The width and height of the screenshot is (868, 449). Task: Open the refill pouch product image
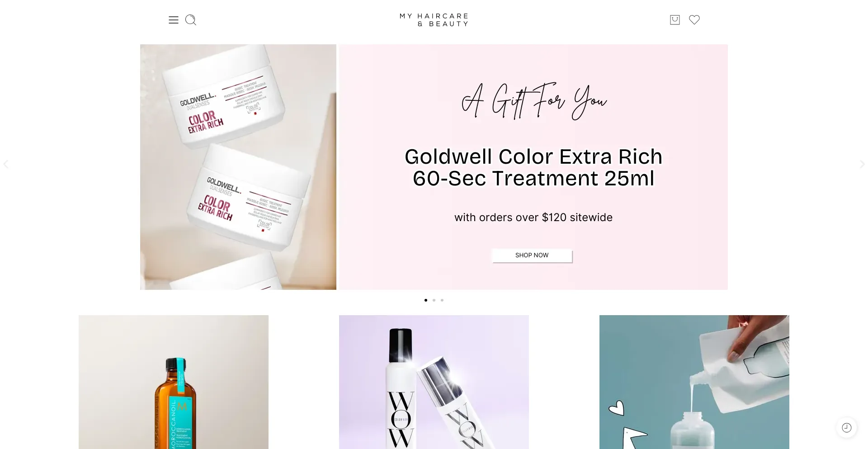click(694, 382)
